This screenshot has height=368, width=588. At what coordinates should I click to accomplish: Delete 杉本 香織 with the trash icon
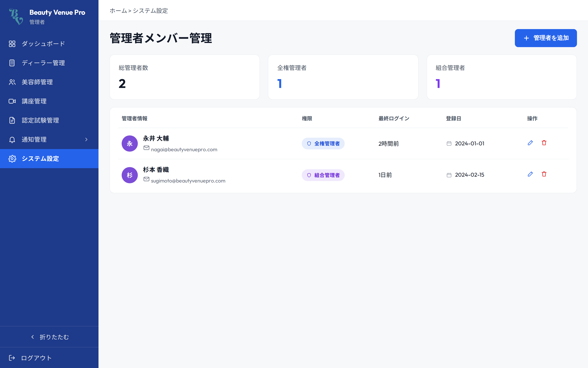coord(544,174)
